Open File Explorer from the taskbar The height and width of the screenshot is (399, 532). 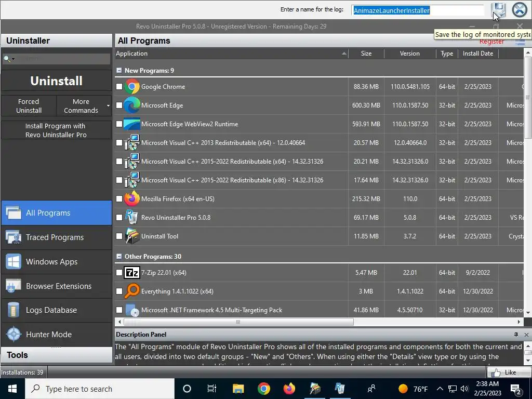[238, 389]
